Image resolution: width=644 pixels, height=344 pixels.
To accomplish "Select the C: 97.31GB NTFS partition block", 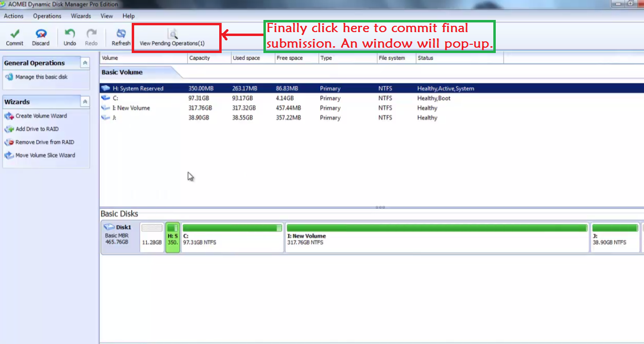I will pos(232,238).
